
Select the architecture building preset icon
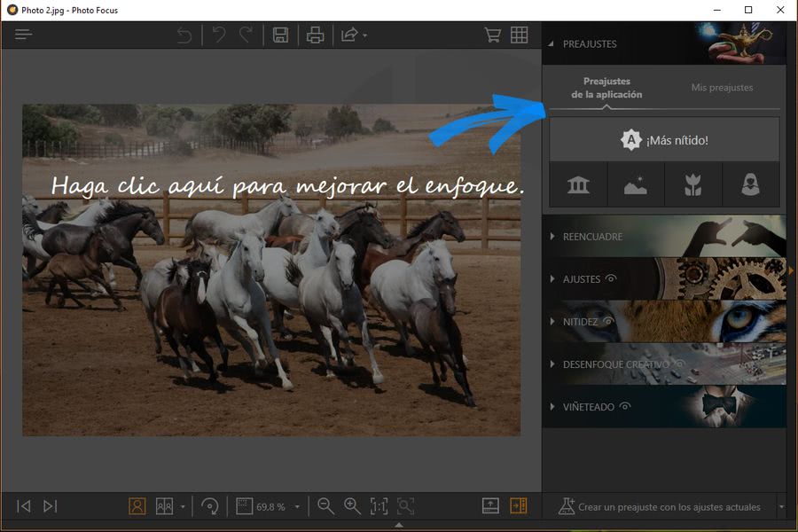(x=578, y=184)
